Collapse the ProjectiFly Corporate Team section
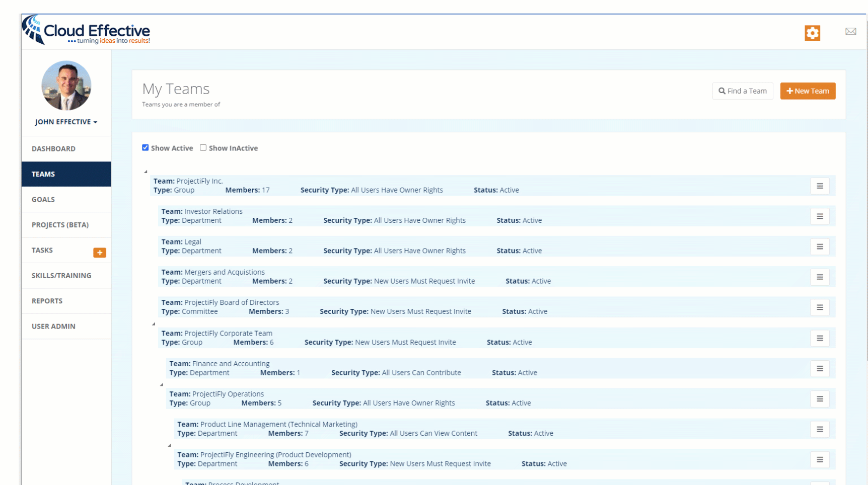This screenshot has width=868, height=485. pos(154,324)
